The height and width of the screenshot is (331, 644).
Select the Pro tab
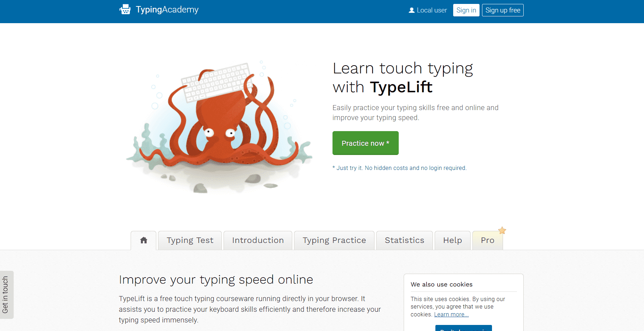tap(487, 241)
